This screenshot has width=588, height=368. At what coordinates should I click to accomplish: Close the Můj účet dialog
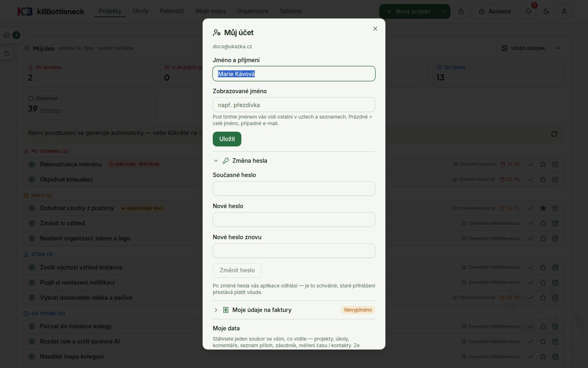tap(375, 29)
